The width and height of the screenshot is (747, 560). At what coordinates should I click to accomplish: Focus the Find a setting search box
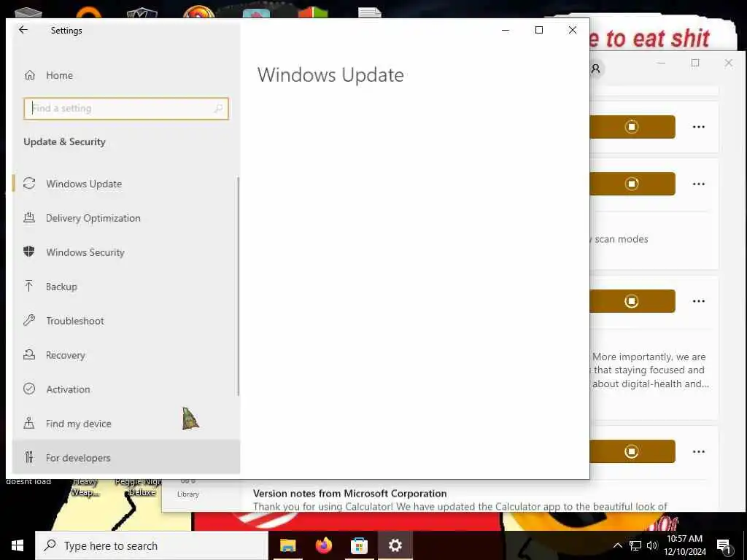click(125, 109)
